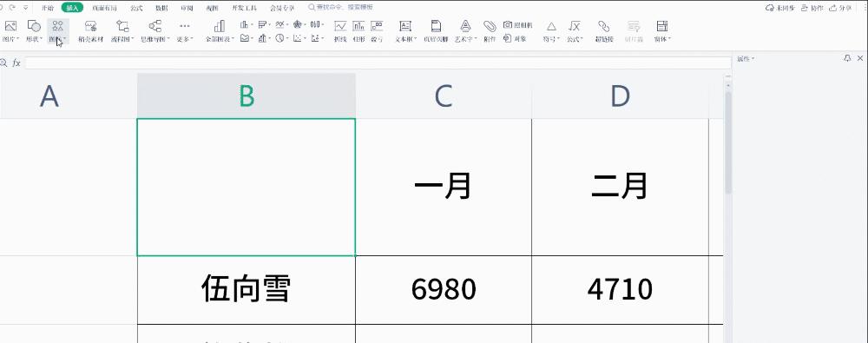Viewport: 868px width, 343px height.
Task: Select the cell containing 伍向雪
Action: [x=247, y=290]
